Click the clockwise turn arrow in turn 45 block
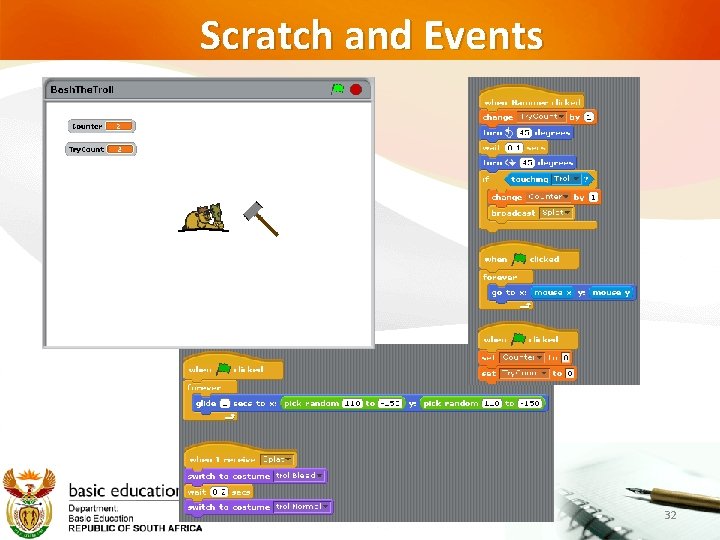Viewport: 720px width, 540px height. (x=511, y=163)
